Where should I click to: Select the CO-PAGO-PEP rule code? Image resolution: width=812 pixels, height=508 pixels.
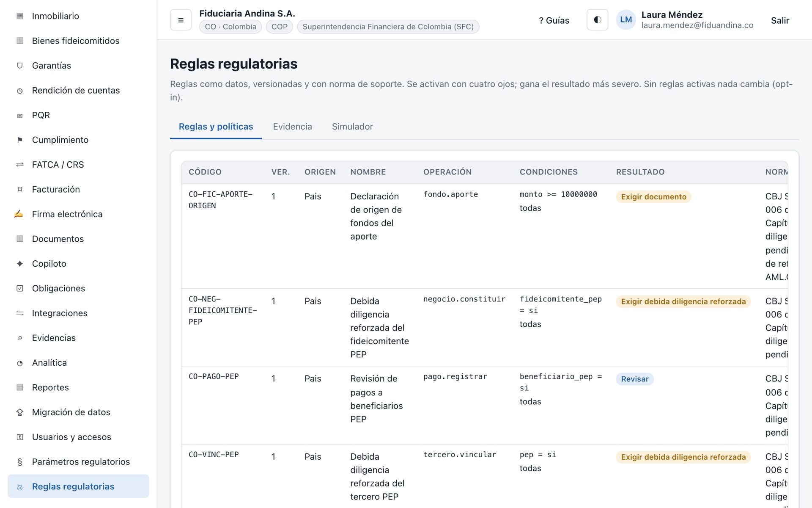tap(214, 376)
